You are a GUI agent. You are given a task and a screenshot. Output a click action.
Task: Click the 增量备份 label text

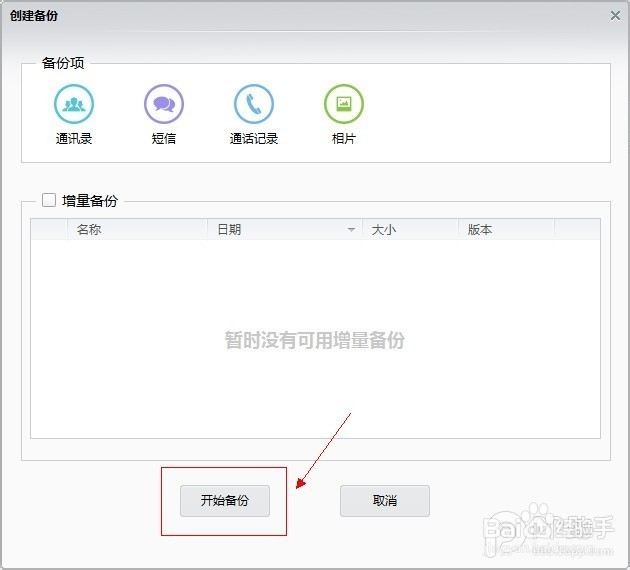tap(90, 200)
